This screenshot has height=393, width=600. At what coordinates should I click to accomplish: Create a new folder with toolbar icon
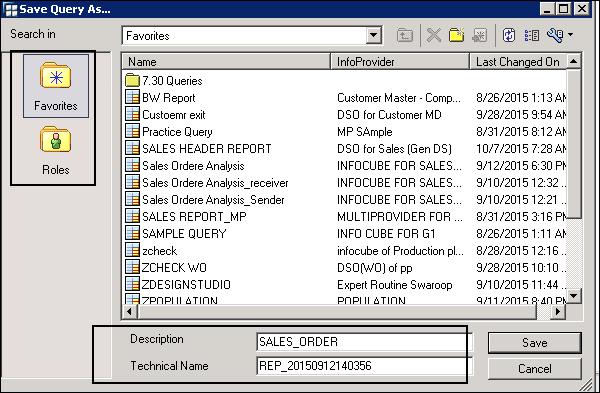click(x=457, y=36)
